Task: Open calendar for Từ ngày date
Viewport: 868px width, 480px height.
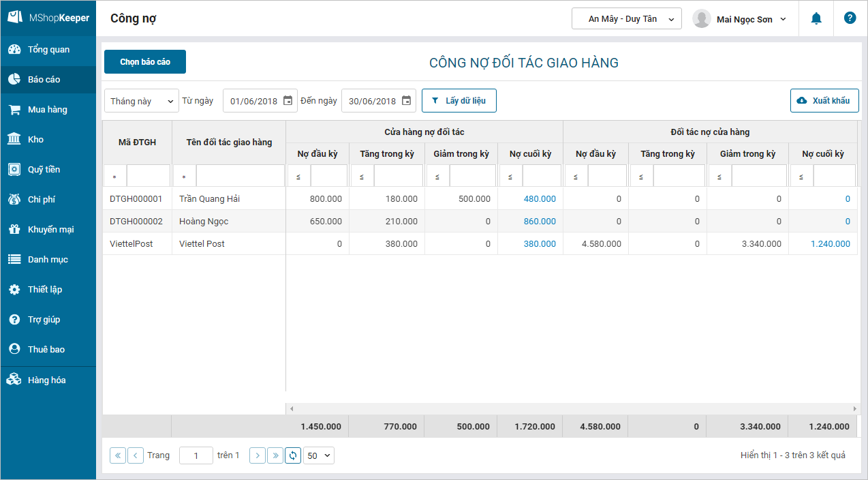Action: (x=288, y=101)
